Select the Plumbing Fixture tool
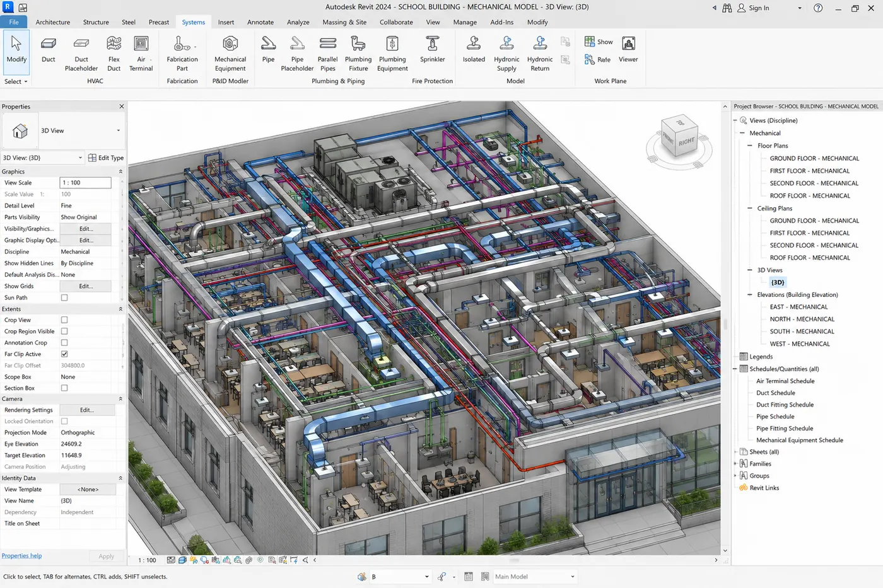 358,53
